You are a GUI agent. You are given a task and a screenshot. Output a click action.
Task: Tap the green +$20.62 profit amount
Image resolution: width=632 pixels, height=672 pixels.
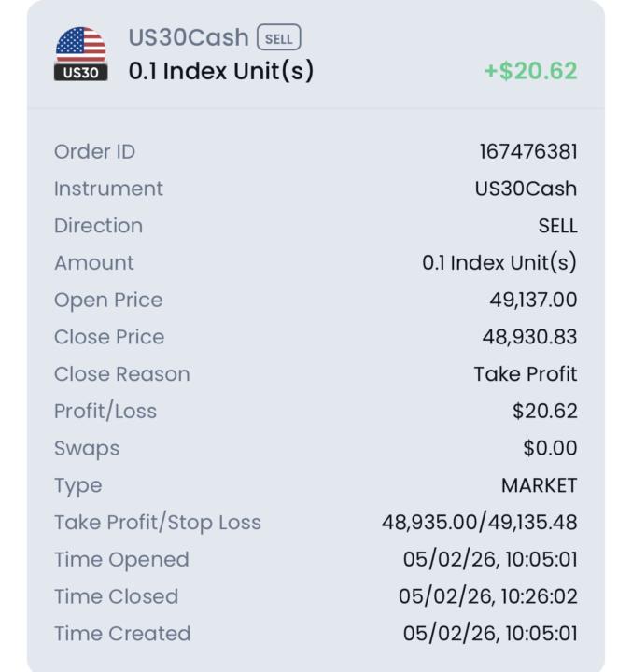(530, 71)
